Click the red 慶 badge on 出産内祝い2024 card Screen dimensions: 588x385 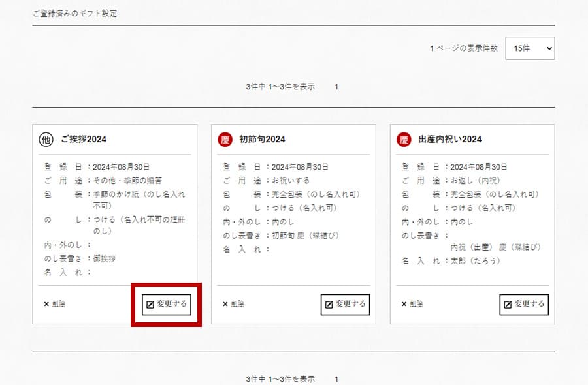click(x=404, y=139)
